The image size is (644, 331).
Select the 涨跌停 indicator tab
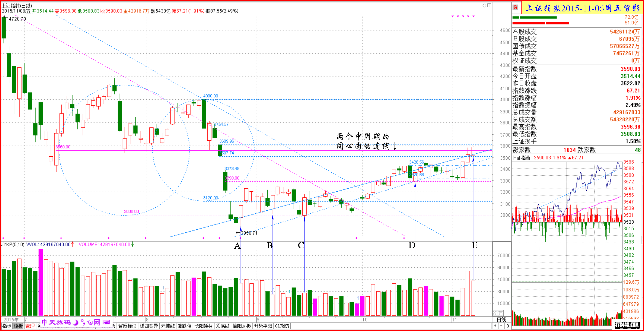(x=184, y=326)
